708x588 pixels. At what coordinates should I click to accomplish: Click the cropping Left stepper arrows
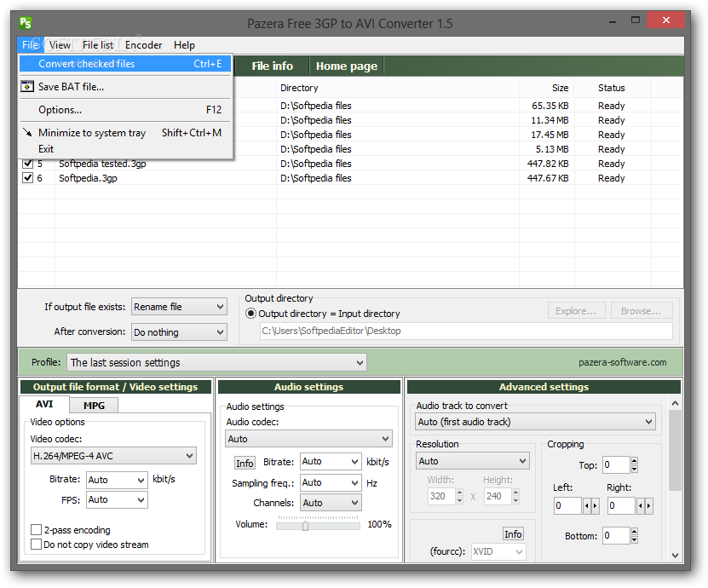pos(590,506)
